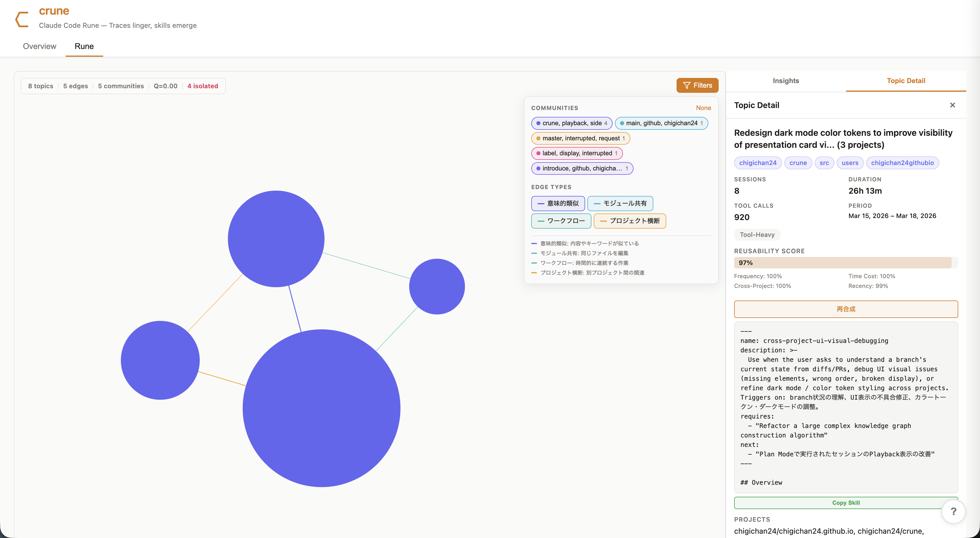Click the 再合成 button
The height and width of the screenshot is (538, 980).
[846, 309]
